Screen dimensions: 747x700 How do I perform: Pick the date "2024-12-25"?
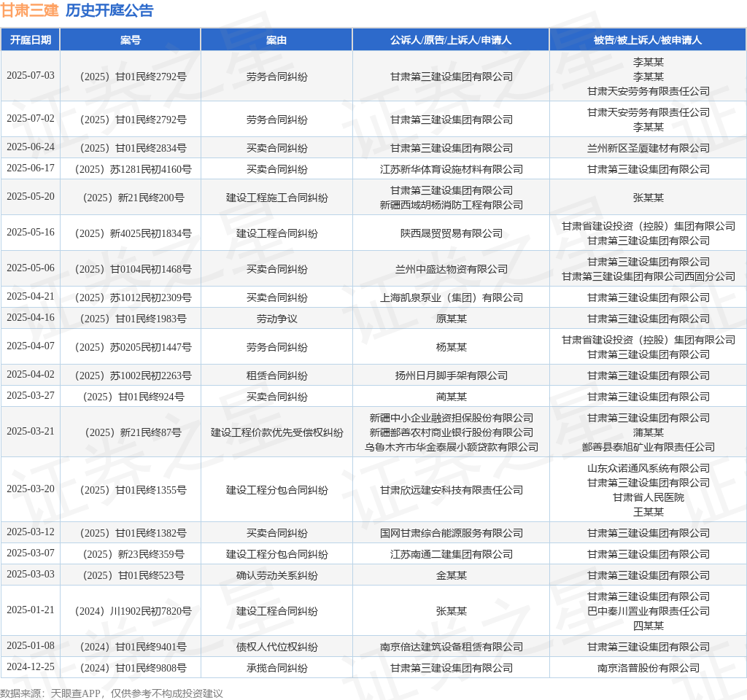(31, 666)
